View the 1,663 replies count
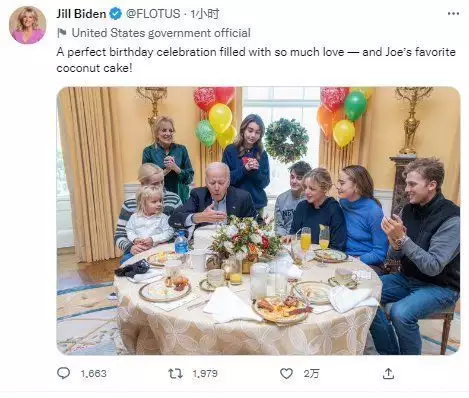469x398 pixels. tap(94, 373)
